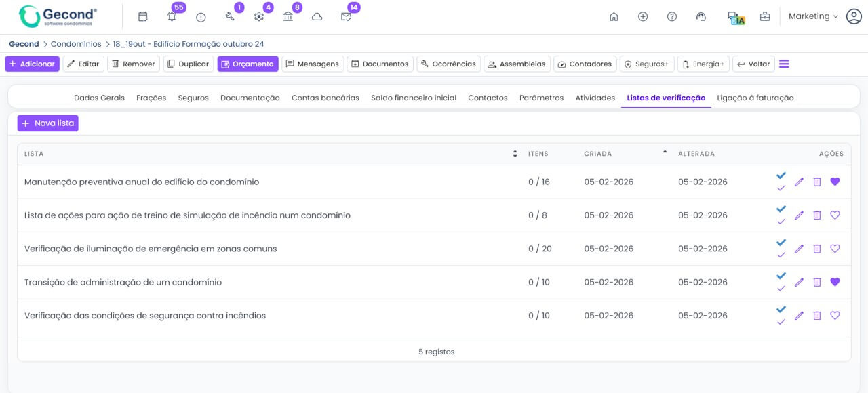Open the Marketing account dropdown
Screen dimensions: 868x393
812,16
